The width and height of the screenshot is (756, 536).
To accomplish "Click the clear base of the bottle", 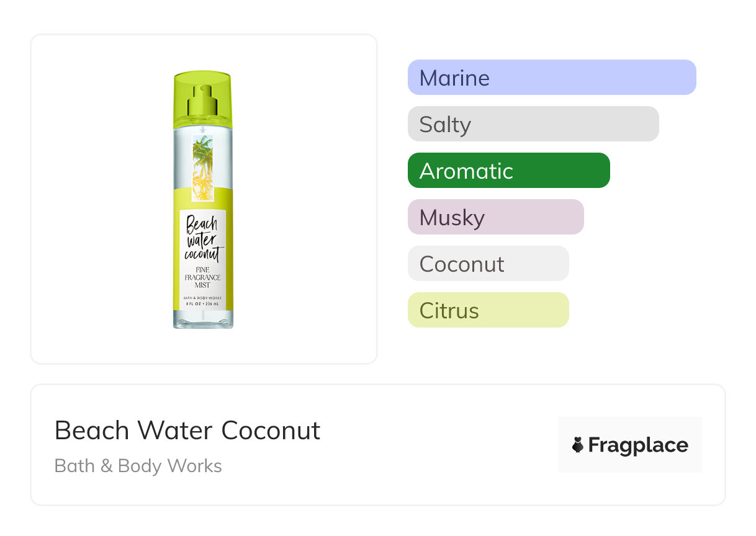I will click(203, 319).
